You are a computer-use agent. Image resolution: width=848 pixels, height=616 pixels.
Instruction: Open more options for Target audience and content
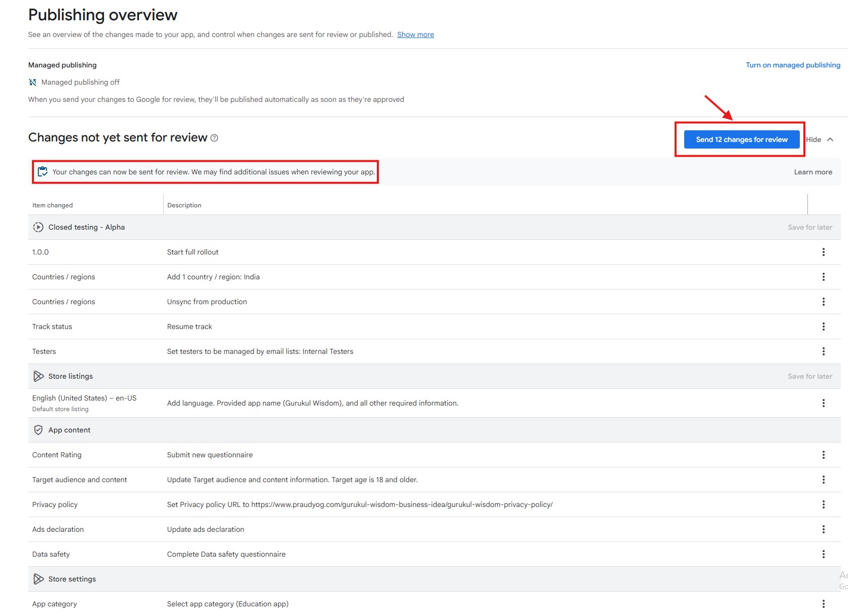(823, 480)
